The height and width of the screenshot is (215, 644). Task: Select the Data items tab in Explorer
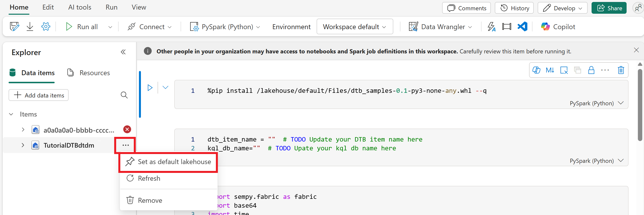coord(32,73)
